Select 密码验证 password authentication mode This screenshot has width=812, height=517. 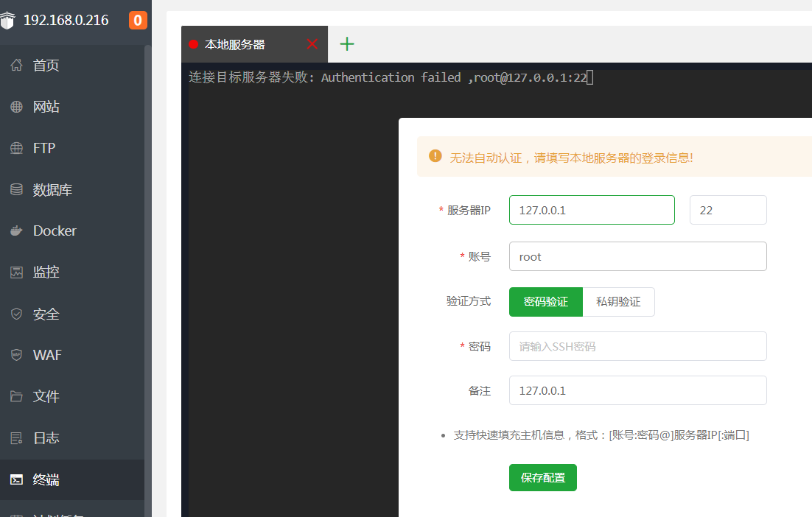545,302
